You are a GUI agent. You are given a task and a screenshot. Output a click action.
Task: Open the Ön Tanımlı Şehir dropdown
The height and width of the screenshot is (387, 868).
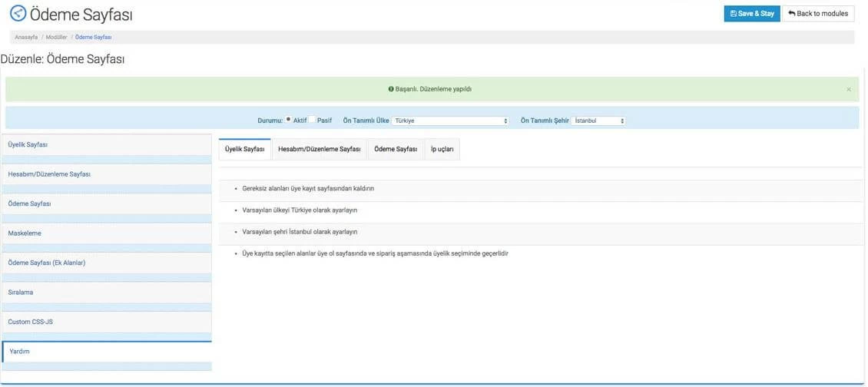pos(598,121)
